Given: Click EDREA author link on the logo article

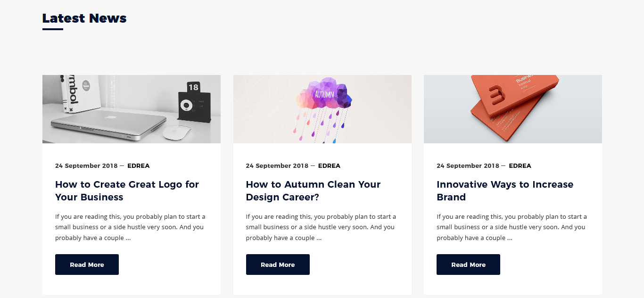Looking at the screenshot, I should click(138, 166).
